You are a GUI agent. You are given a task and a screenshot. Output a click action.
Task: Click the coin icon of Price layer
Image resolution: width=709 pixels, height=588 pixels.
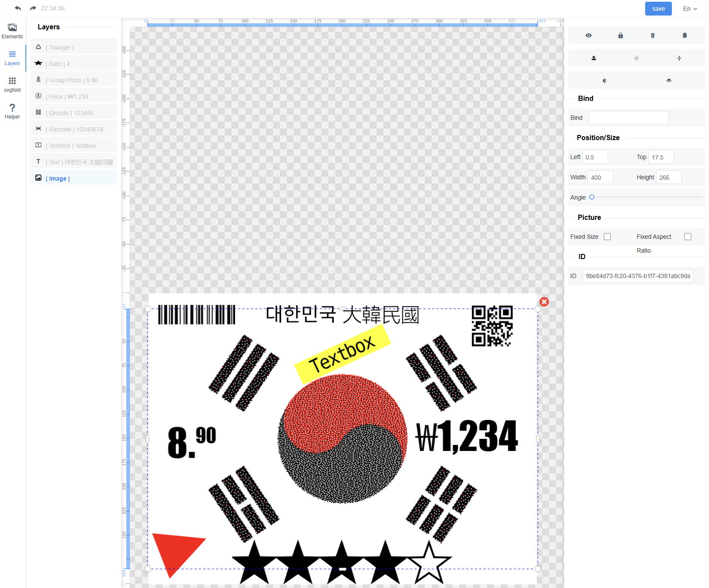point(38,96)
